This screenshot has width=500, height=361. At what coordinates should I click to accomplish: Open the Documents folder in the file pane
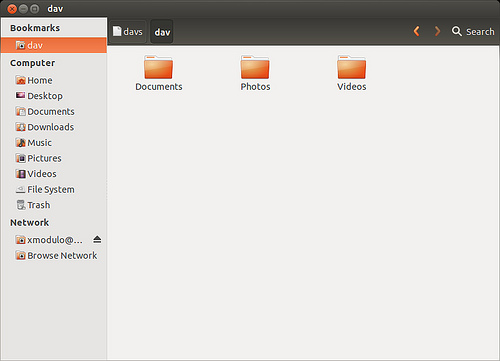tap(158, 73)
